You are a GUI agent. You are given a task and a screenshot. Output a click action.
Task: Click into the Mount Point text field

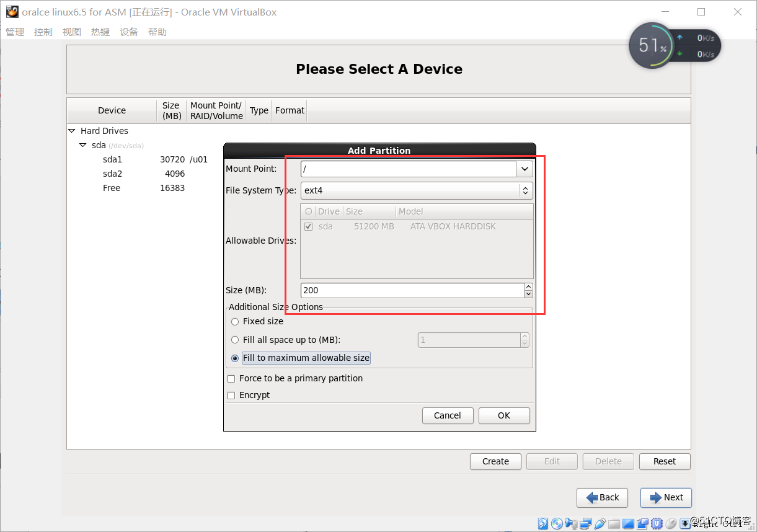click(409, 169)
